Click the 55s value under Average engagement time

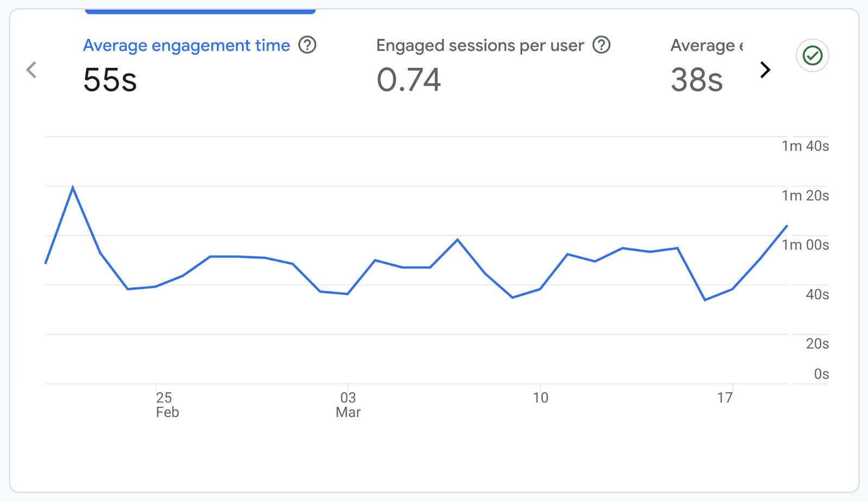[x=109, y=80]
